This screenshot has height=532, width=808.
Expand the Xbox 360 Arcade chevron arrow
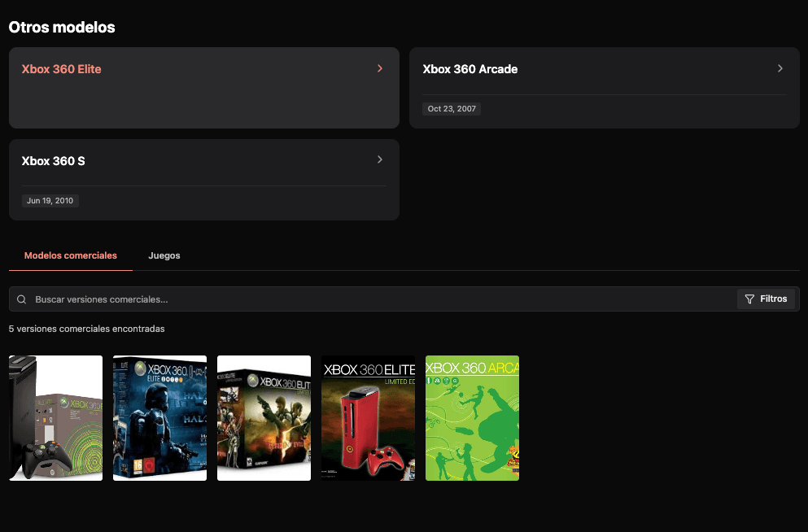tap(780, 69)
